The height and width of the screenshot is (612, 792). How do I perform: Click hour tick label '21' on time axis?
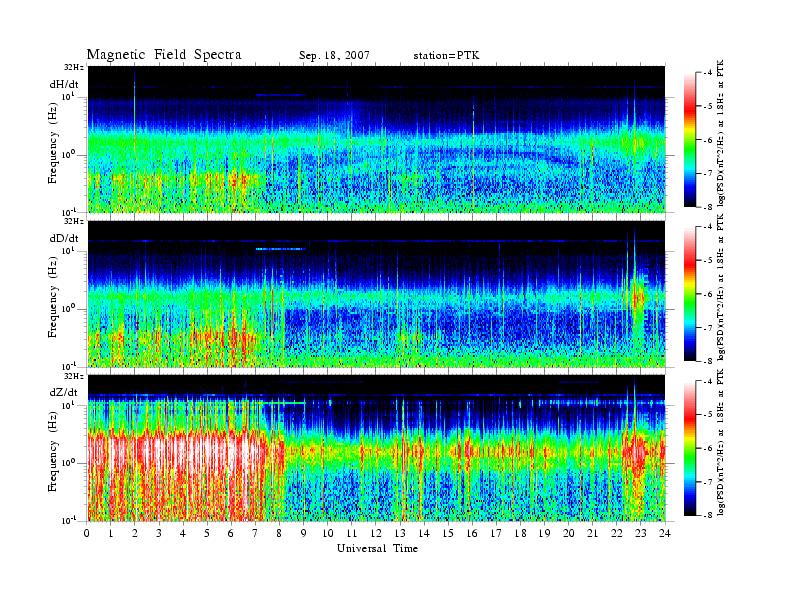592,533
